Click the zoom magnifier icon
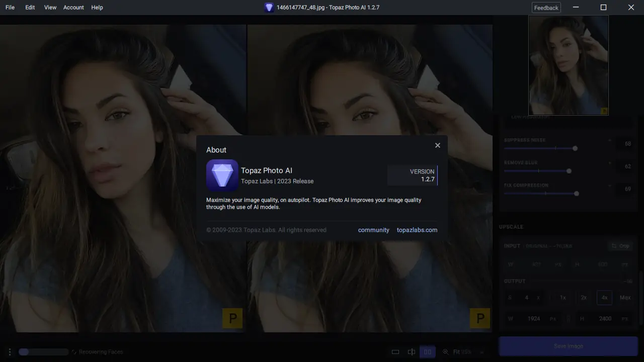This screenshot has height=362, width=644. pyautogui.click(x=445, y=352)
